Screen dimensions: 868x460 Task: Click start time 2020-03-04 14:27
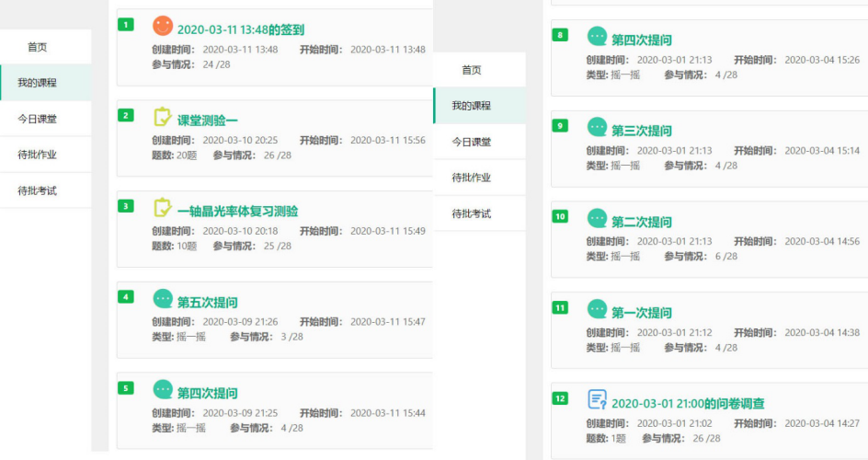pos(822,424)
